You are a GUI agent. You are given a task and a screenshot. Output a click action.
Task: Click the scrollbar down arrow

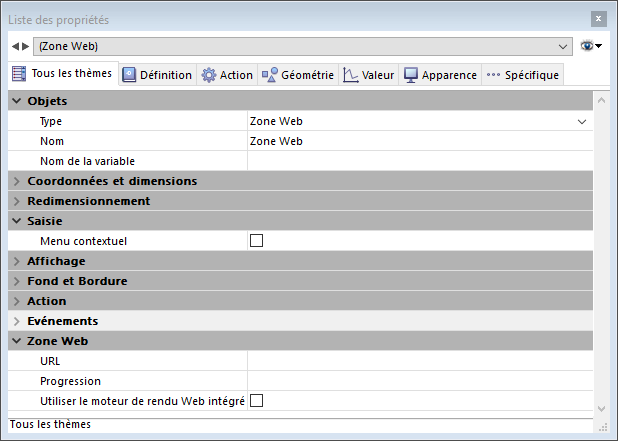click(x=601, y=408)
